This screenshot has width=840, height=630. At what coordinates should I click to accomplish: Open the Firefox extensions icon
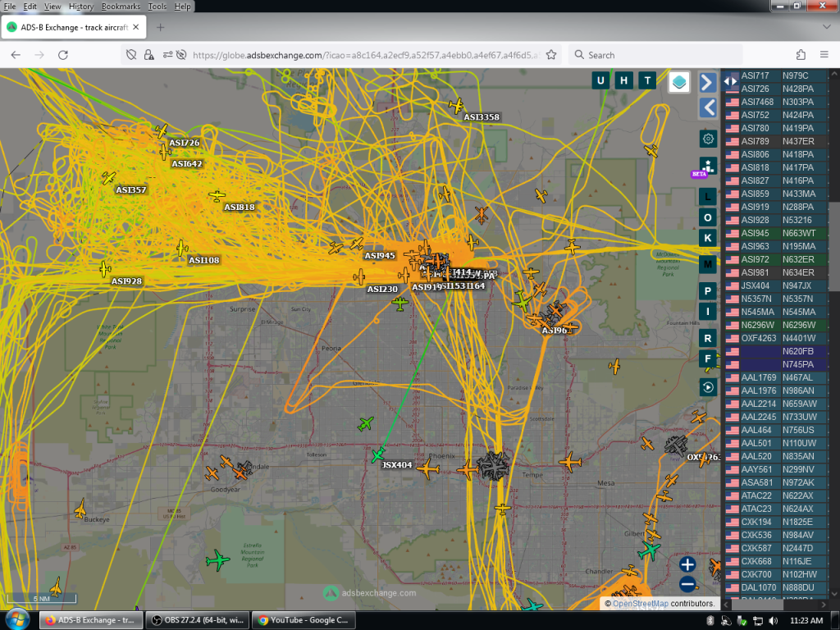pyautogui.click(x=801, y=55)
